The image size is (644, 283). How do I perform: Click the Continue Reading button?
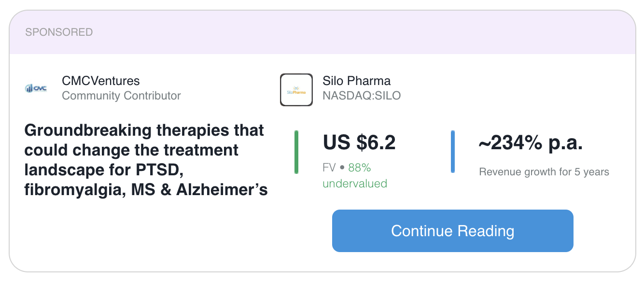pyautogui.click(x=452, y=231)
